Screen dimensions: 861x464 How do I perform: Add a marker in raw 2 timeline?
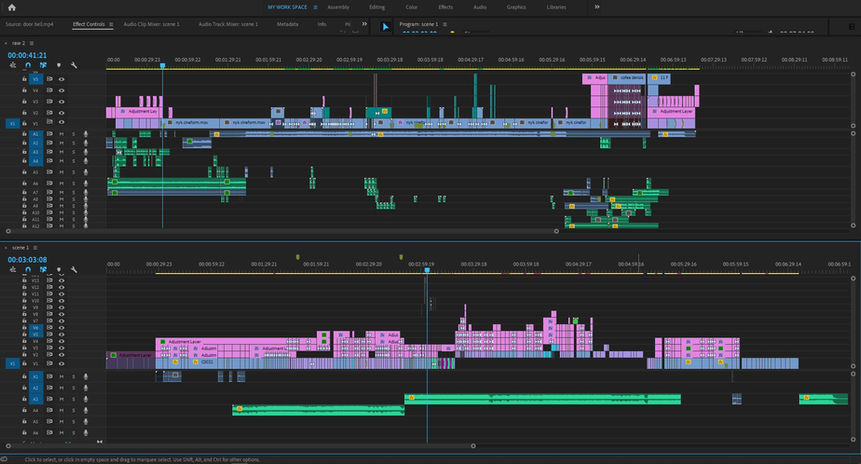(x=58, y=65)
